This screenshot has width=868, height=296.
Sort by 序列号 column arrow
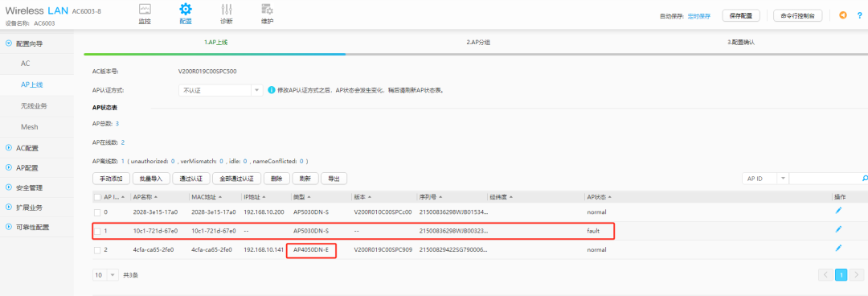pos(441,197)
